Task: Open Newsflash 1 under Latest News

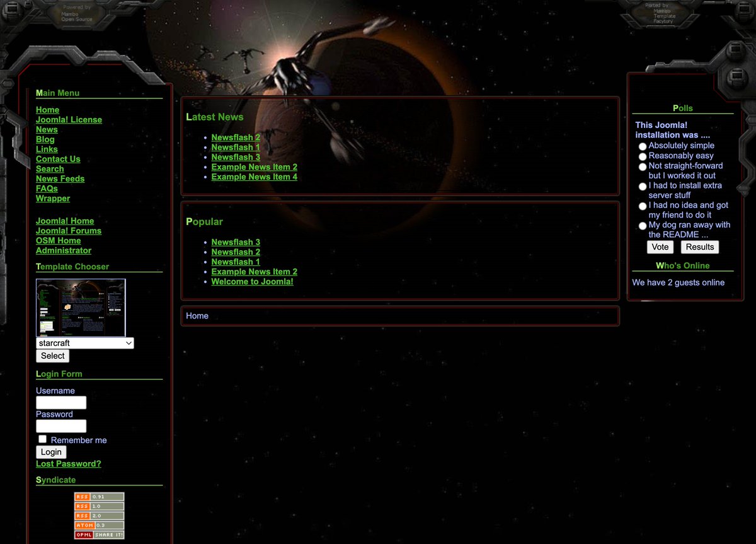Action: pos(236,148)
